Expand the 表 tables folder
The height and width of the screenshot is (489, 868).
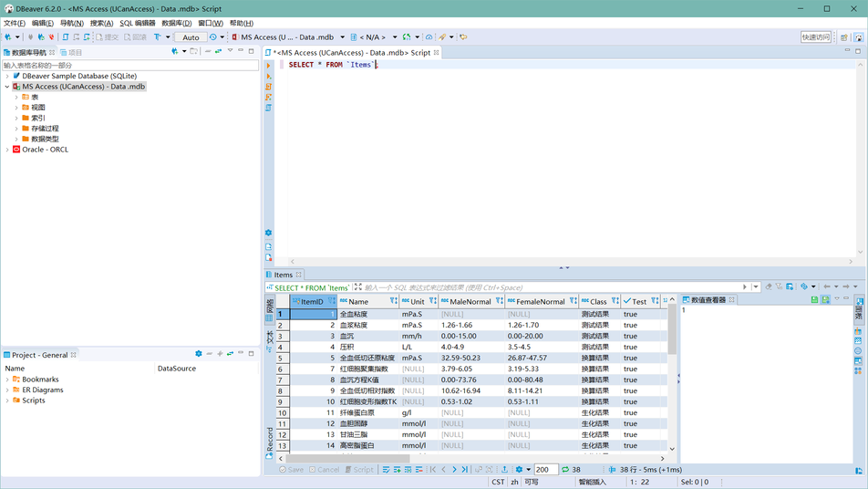pyautogui.click(x=16, y=97)
